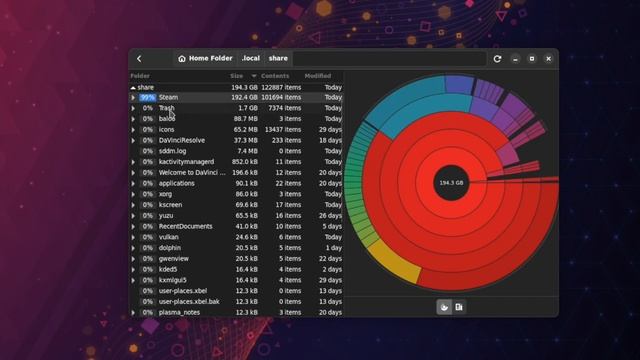The height and width of the screenshot is (360, 640).
Task: Expand the Steam folder
Action: [133, 98]
